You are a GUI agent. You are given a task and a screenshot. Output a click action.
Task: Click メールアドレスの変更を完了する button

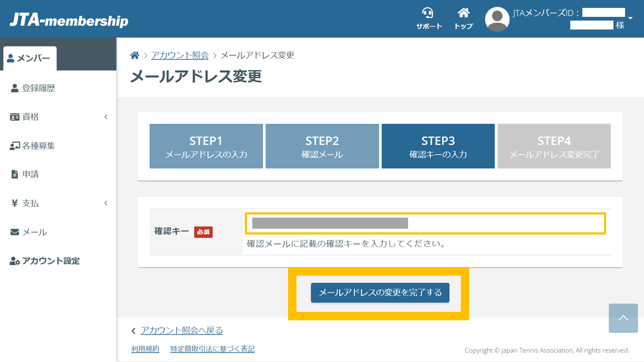[x=380, y=292]
